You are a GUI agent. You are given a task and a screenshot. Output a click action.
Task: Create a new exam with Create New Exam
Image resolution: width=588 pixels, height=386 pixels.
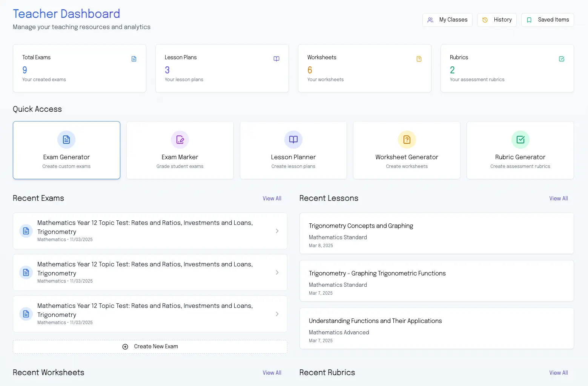(x=150, y=347)
